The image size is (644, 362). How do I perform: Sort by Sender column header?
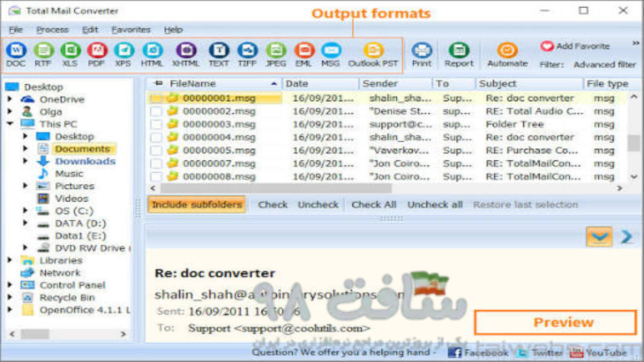(395, 84)
